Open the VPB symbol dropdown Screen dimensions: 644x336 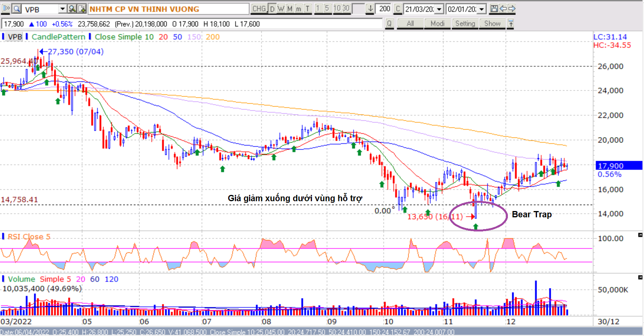(x=62, y=9)
